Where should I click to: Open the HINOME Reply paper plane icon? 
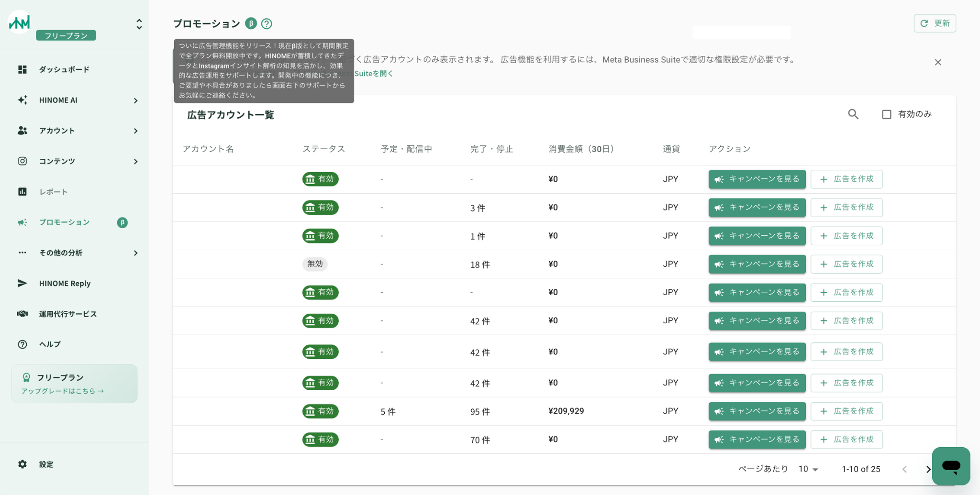22,283
